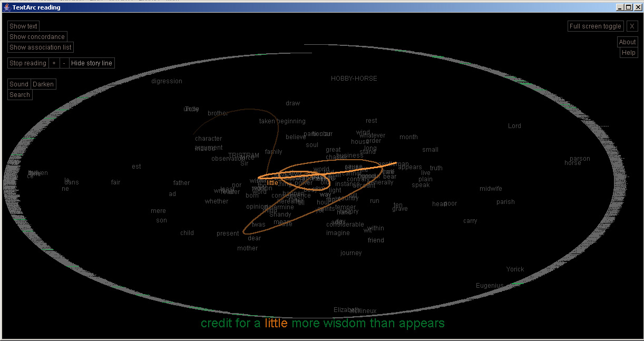Open the Search button
This screenshot has width=644, height=341.
point(20,95)
